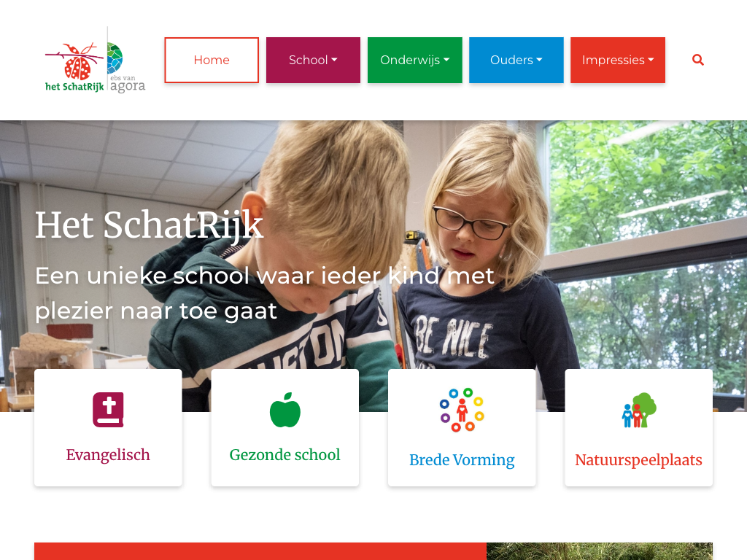747x560 pixels.
Task: Click the het SchatRijk ladybug logo
Action: click(74, 67)
